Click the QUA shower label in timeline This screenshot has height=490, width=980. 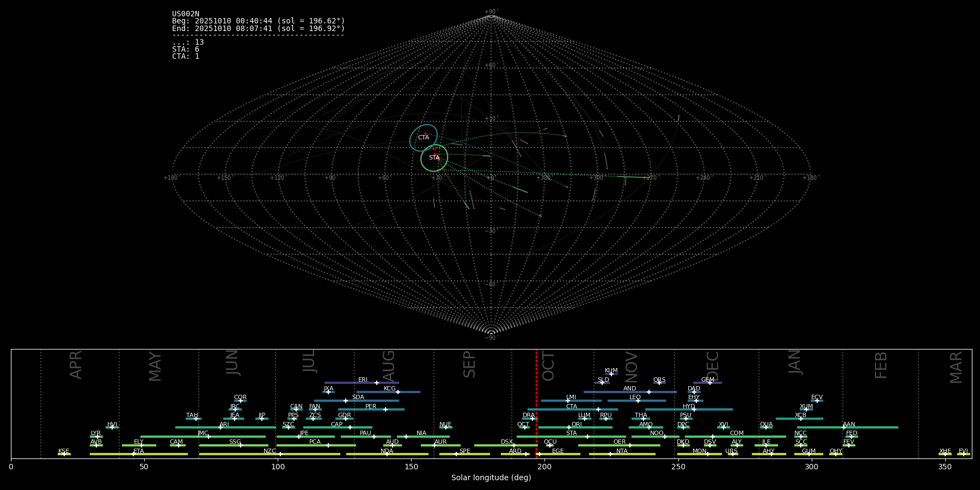(x=766, y=425)
